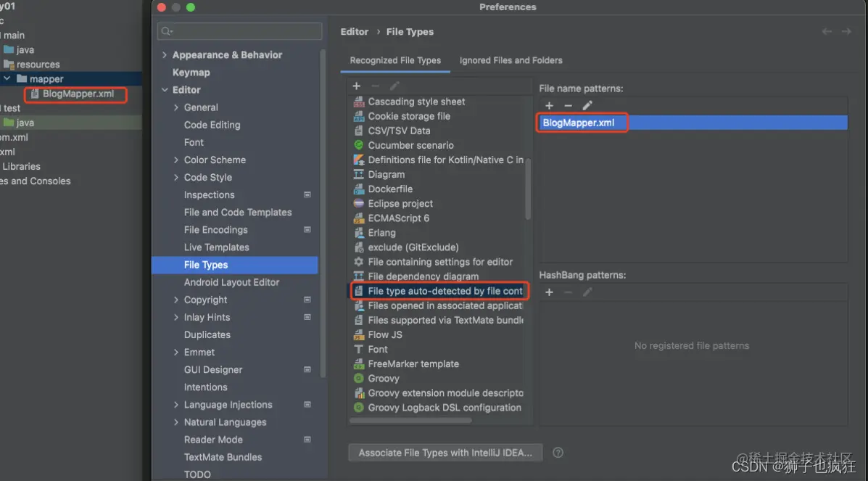Add a new recognized file type
The image size is (868, 481).
[x=357, y=86]
